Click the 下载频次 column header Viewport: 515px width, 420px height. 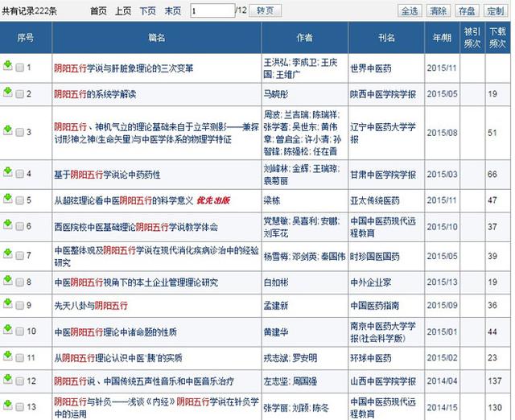(x=497, y=38)
